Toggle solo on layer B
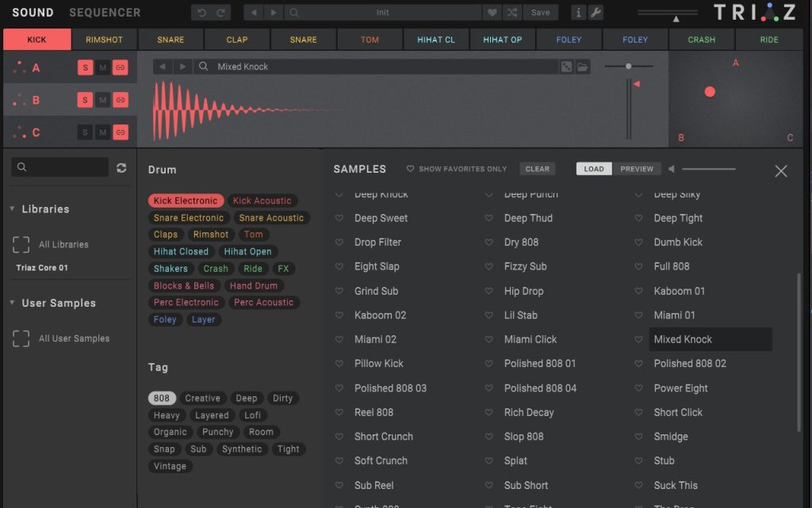This screenshot has width=812, height=508. tap(85, 100)
